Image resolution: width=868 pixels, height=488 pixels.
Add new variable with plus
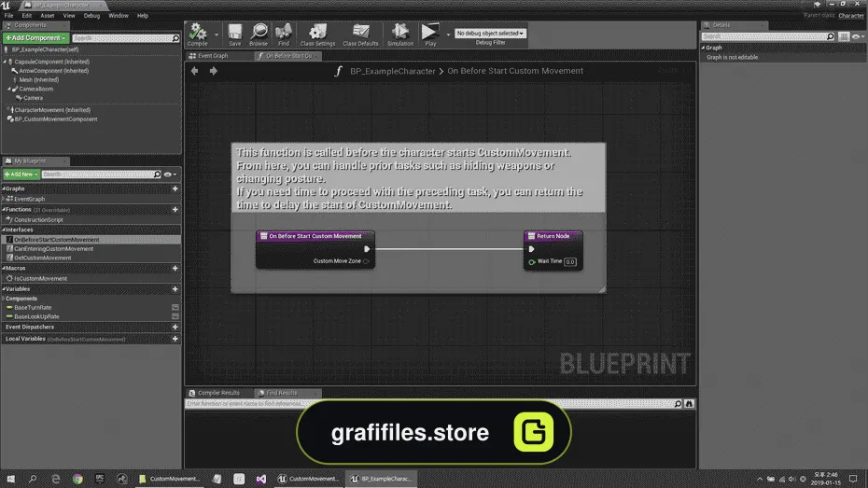175,289
